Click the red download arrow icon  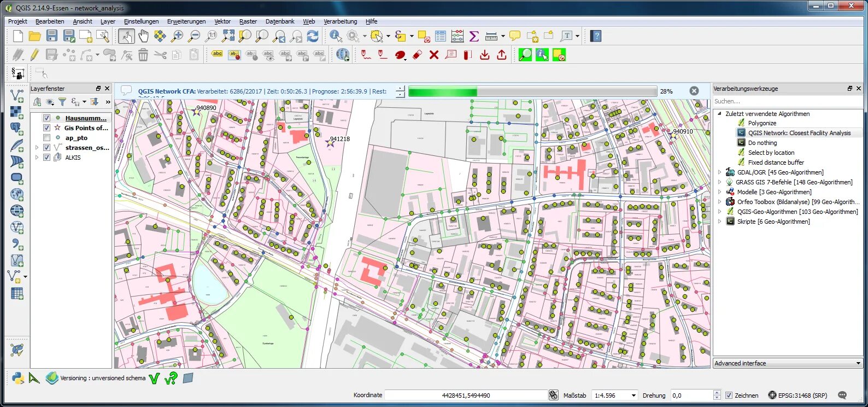484,55
